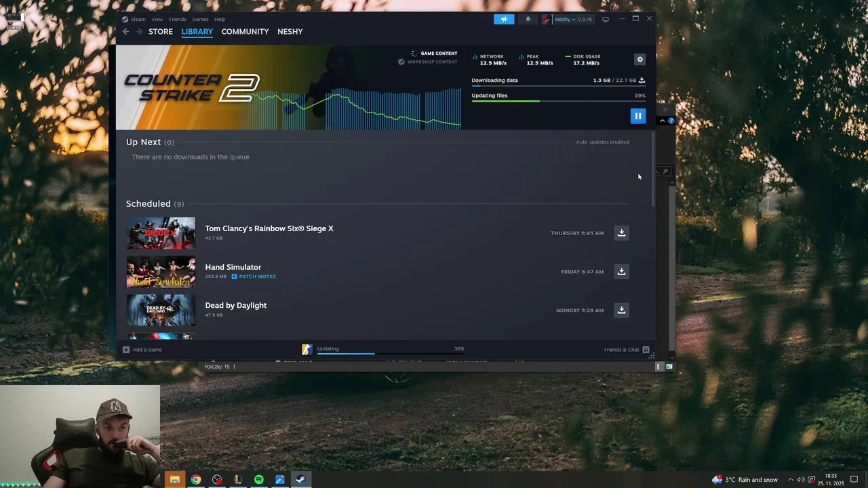Viewport: 868px width, 488px height.
Task: Switch to Big Picture mode monitor icon
Action: point(606,19)
